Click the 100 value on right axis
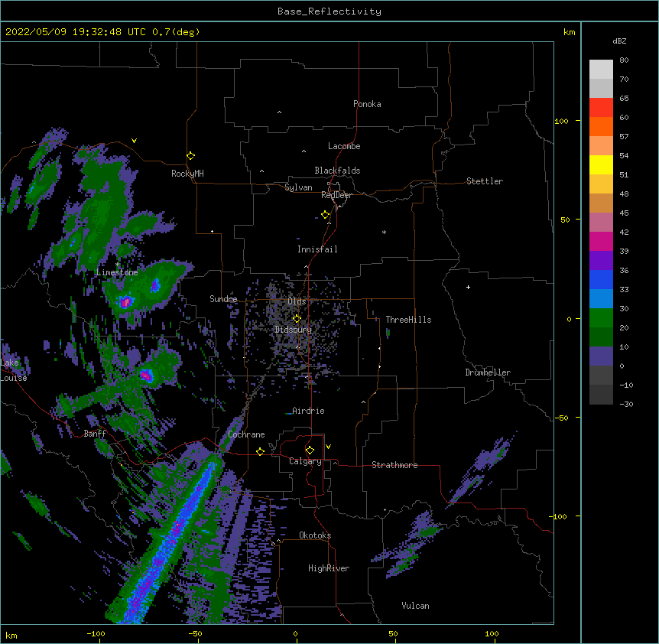Screen dimensions: 659x644 pyautogui.click(x=561, y=121)
